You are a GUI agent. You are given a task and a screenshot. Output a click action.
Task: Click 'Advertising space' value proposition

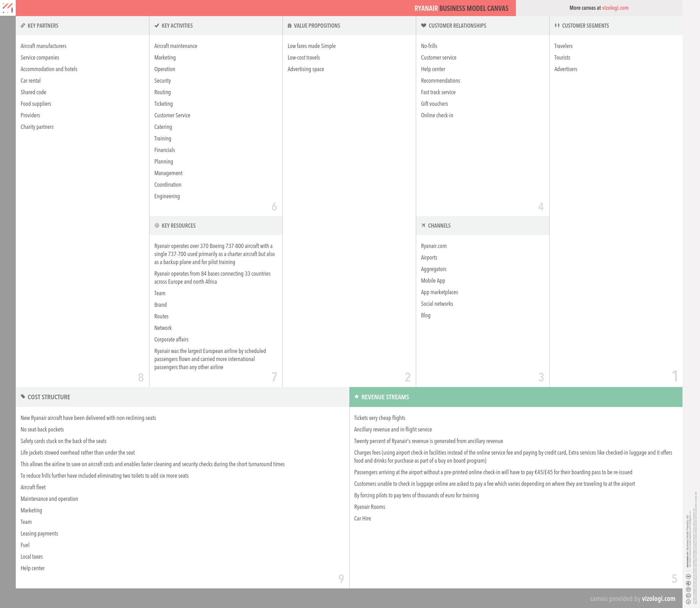point(306,69)
